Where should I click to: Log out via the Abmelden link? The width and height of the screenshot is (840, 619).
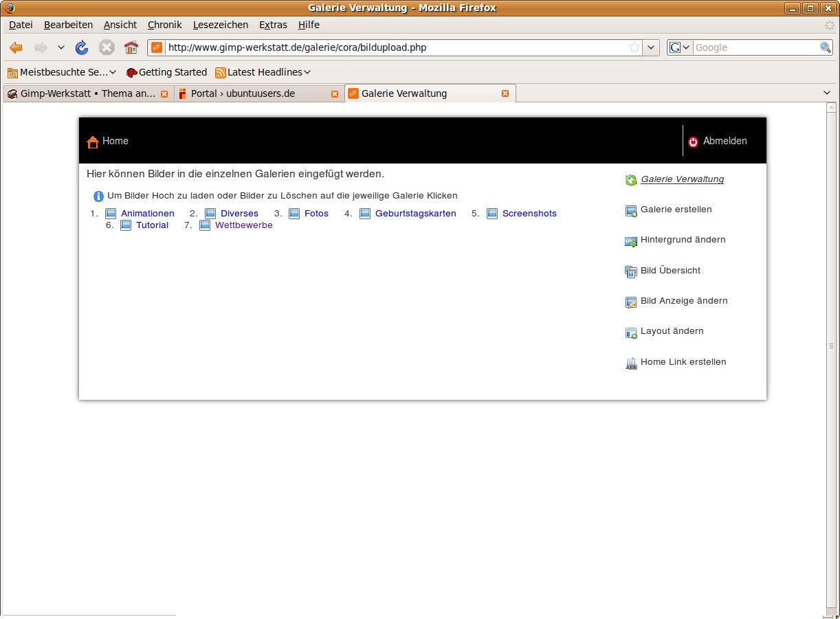pos(725,141)
